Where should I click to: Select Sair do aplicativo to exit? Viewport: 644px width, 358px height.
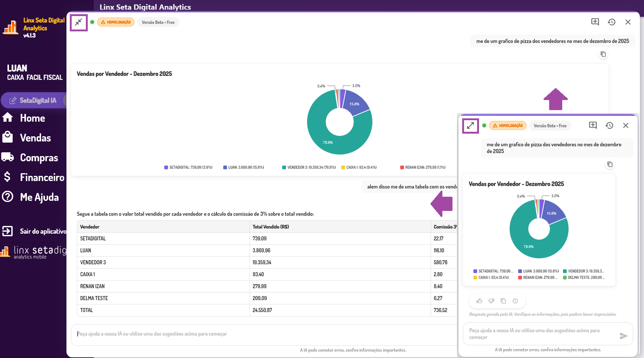click(43, 231)
